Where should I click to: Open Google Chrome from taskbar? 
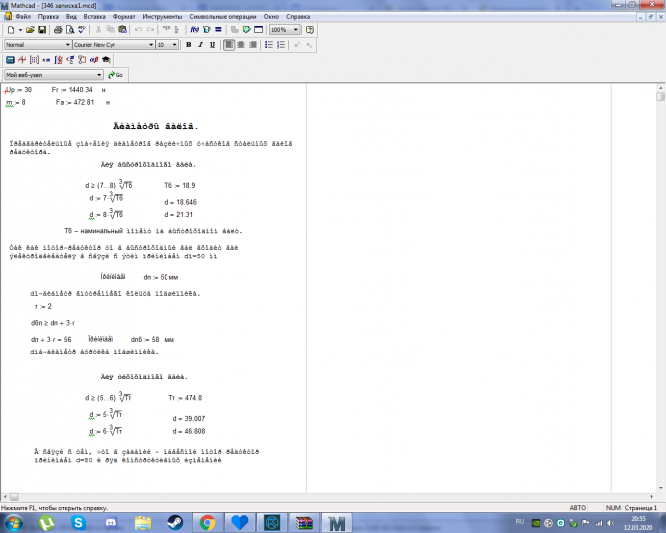[x=207, y=522]
